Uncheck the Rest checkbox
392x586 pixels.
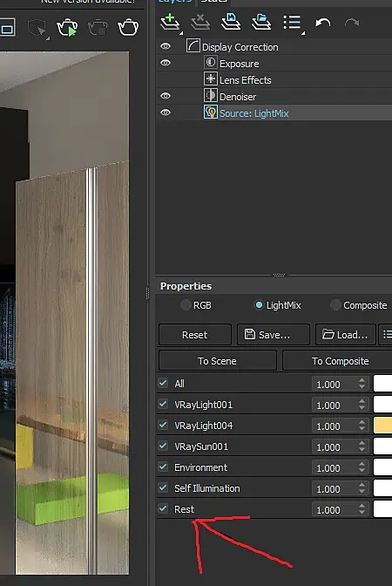[163, 508]
